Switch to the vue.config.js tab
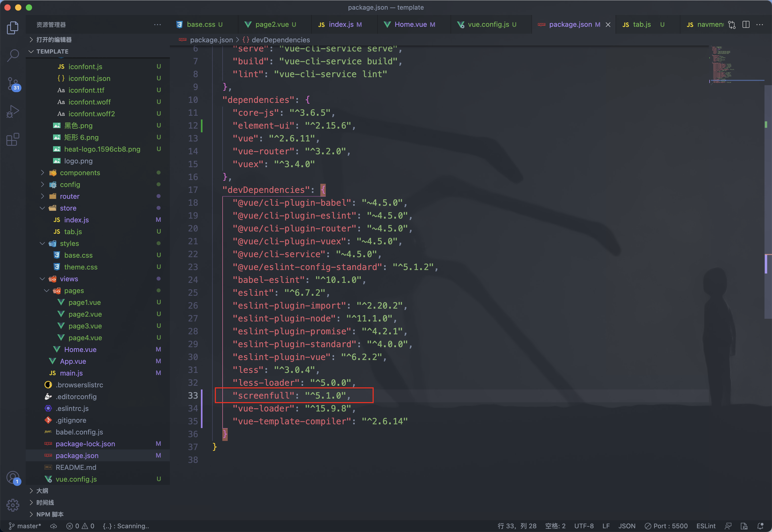The image size is (772, 532). click(x=488, y=24)
